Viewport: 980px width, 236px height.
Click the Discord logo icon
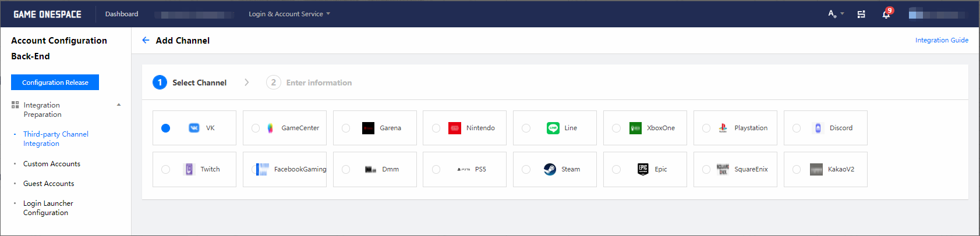[818, 128]
